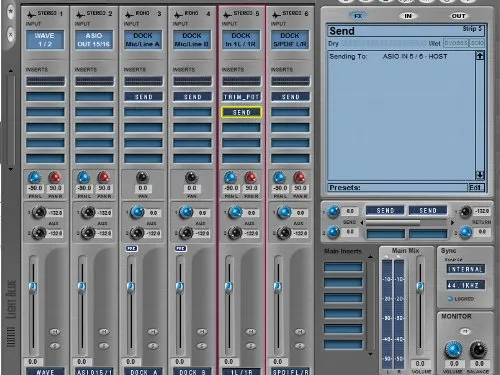Solo strip 1 WAVE channel
Screen dimensions: 500x375
[x=55, y=346]
